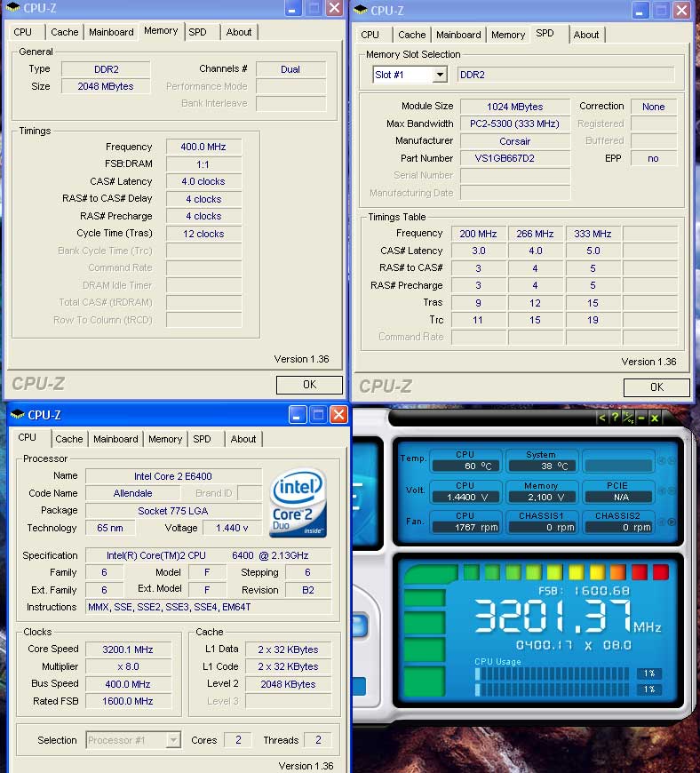Click the 1600.0 MHz rated FSB value
This screenshot has width=700, height=773.
128,700
